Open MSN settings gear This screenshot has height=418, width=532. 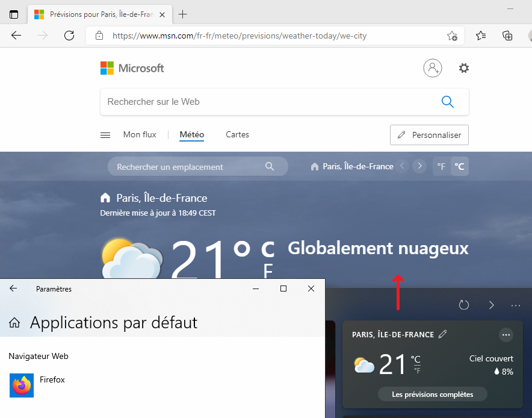tap(464, 68)
